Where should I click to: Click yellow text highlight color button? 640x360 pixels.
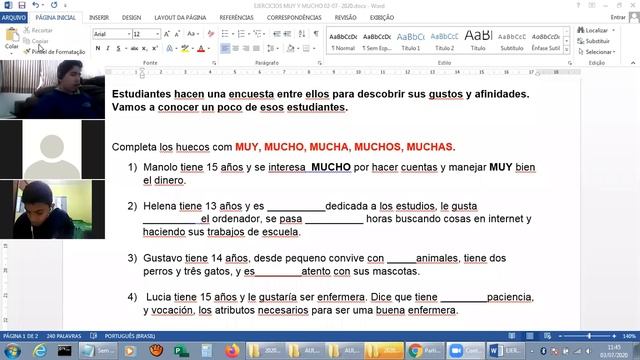point(185,49)
